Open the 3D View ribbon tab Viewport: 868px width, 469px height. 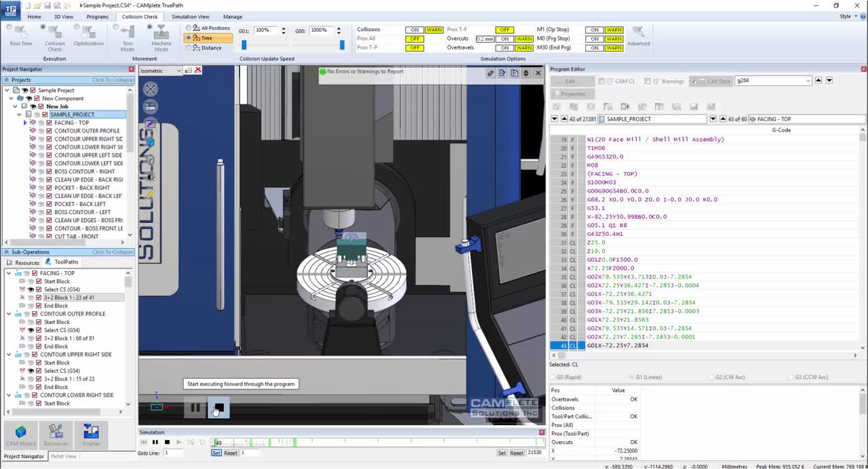[x=64, y=16]
